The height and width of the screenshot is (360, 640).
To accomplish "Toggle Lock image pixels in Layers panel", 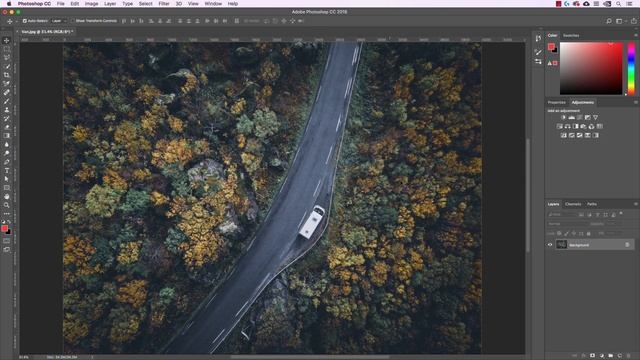I will 566,233.
